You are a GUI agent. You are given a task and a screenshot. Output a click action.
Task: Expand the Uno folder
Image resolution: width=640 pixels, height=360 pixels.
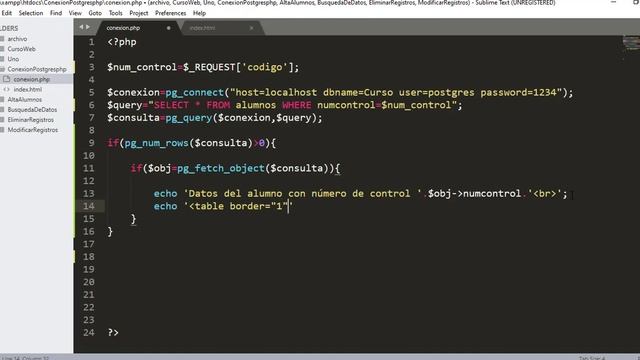[13, 59]
